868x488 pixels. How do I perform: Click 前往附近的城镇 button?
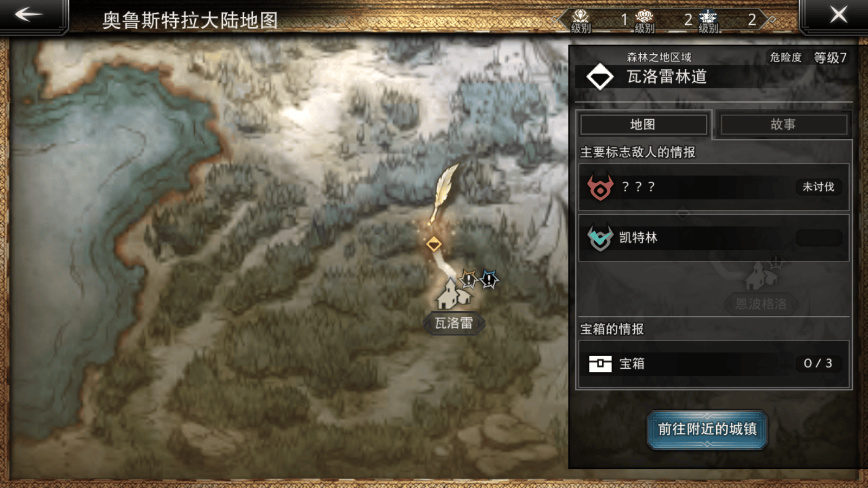[x=707, y=429]
